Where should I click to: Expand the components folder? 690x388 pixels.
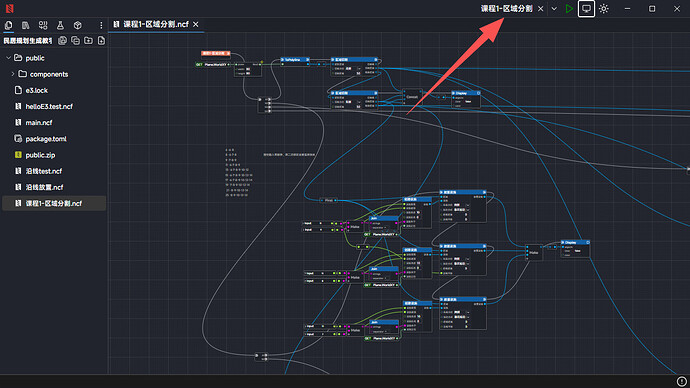click(x=13, y=74)
